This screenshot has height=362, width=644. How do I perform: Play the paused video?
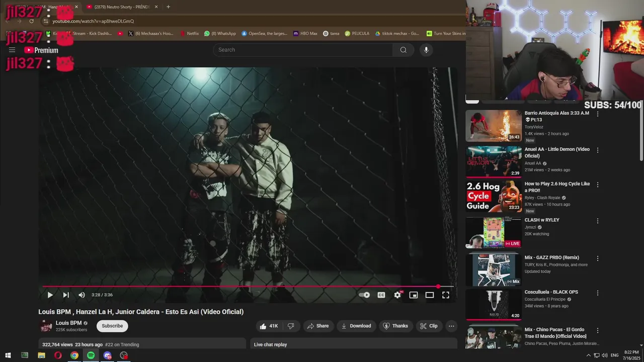pos(50,295)
